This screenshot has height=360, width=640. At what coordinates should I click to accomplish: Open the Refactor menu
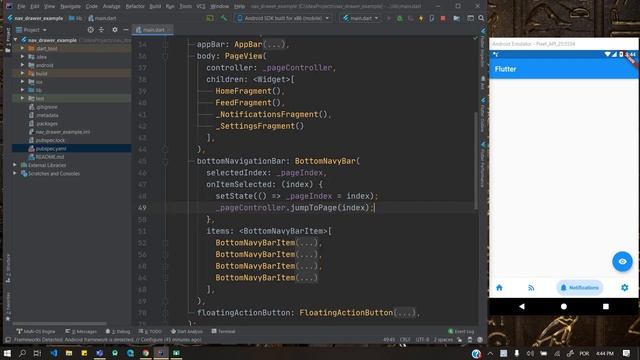click(x=135, y=7)
